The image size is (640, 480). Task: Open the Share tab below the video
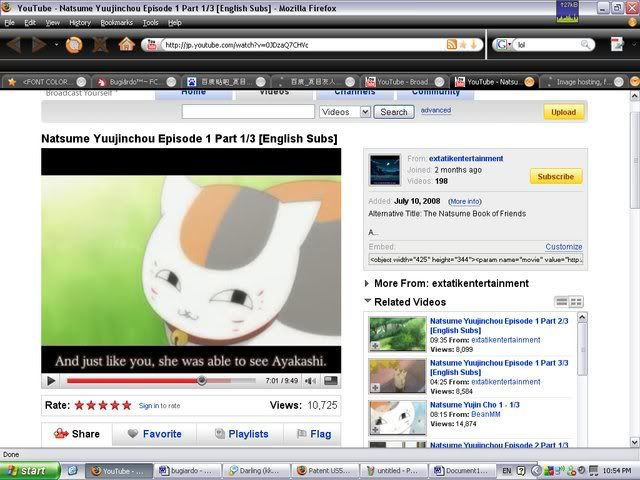click(77, 434)
